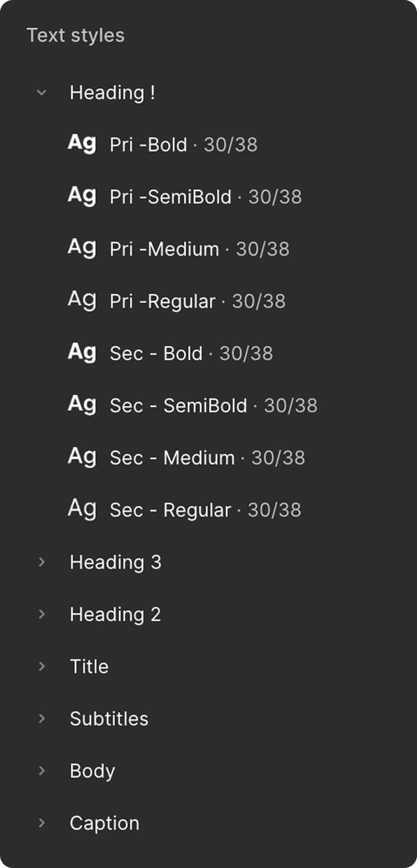Collapse the Heading ! group chevron
This screenshot has height=868, width=417.
coord(42,93)
